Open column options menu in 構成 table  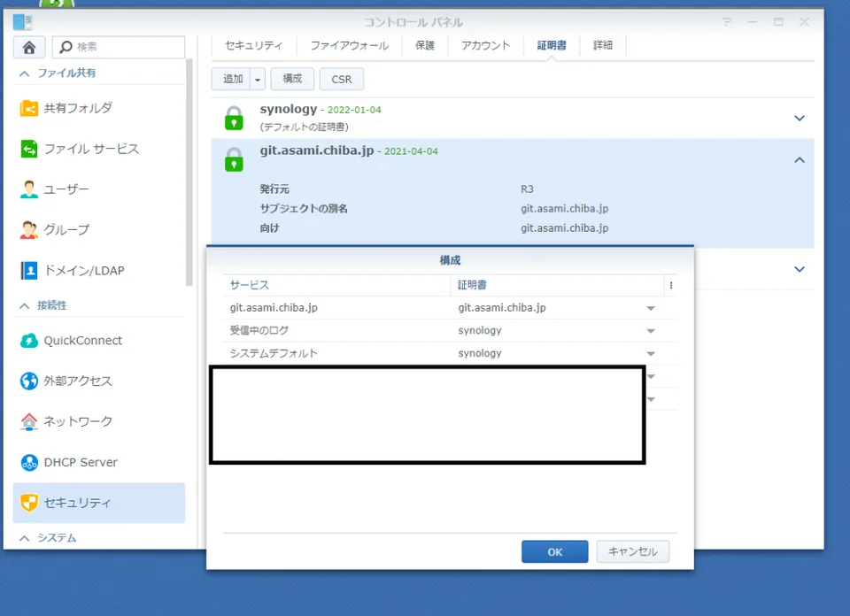[x=671, y=286]
